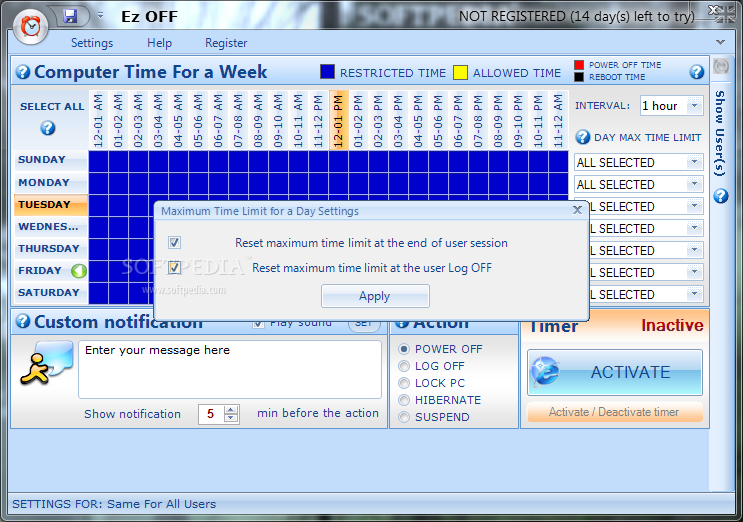Click the Enter your message here field
Viewport: 743px width, 522px height.
[230, 369]
